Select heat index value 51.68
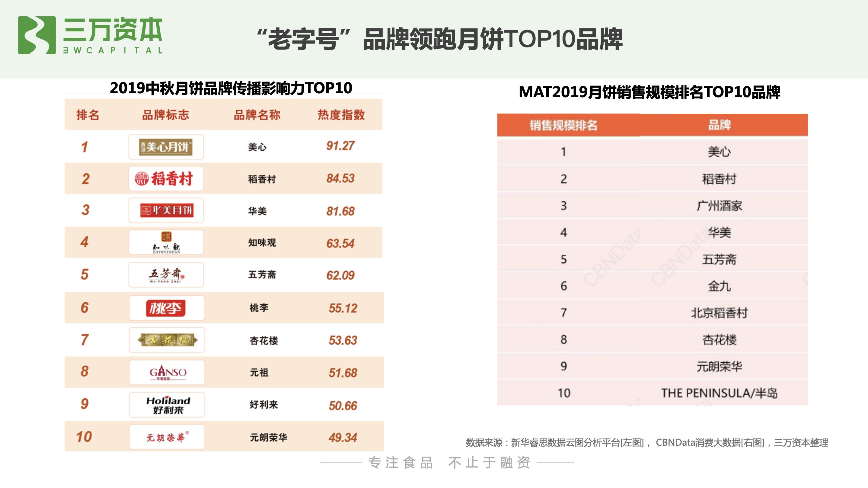The height and width of the screenshot is (488, 868). coord(343,373)
